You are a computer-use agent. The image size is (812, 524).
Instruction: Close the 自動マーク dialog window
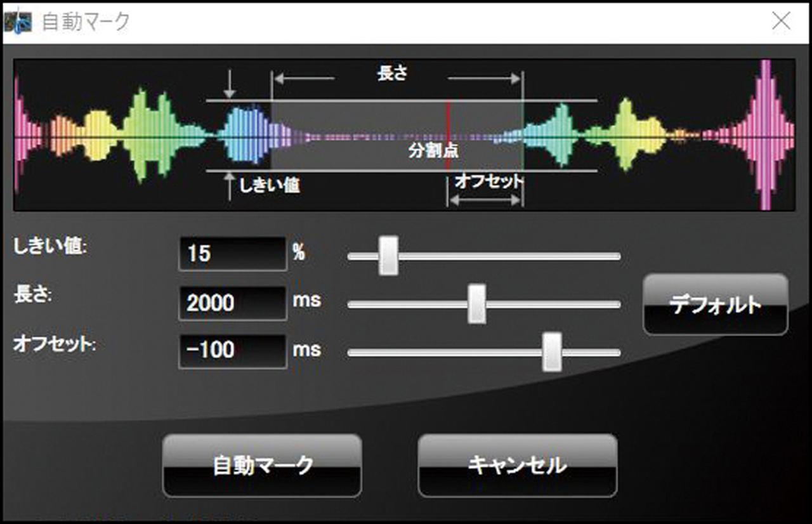(x=781, y=22)
